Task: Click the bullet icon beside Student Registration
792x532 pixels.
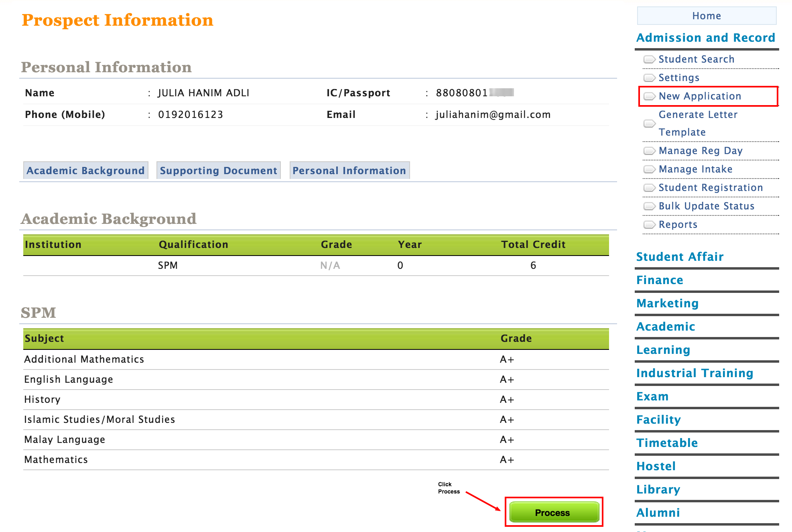Action: (649, 188)
